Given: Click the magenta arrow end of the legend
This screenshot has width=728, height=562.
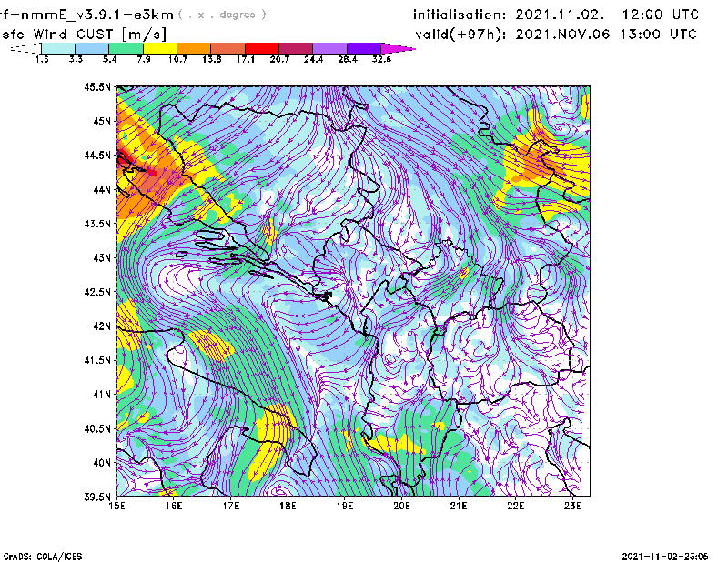Looking at the screenshot, I should (398, 48).
